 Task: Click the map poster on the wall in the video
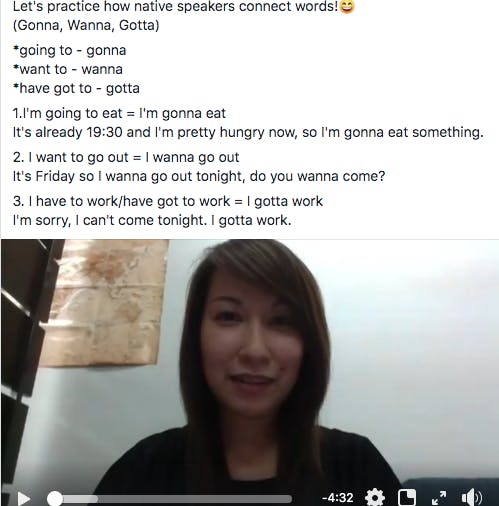coord(105,302)
